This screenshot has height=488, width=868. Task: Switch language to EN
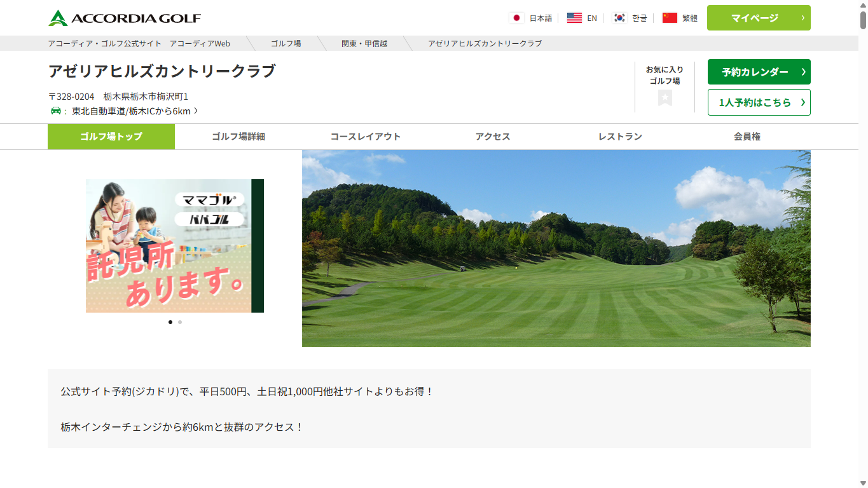(592, 18)
